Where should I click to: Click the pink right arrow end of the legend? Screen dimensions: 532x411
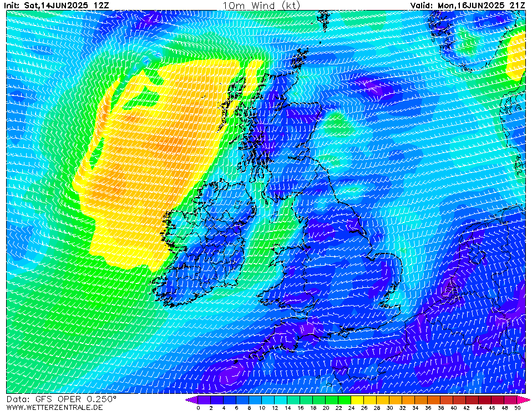coord(523,399)
